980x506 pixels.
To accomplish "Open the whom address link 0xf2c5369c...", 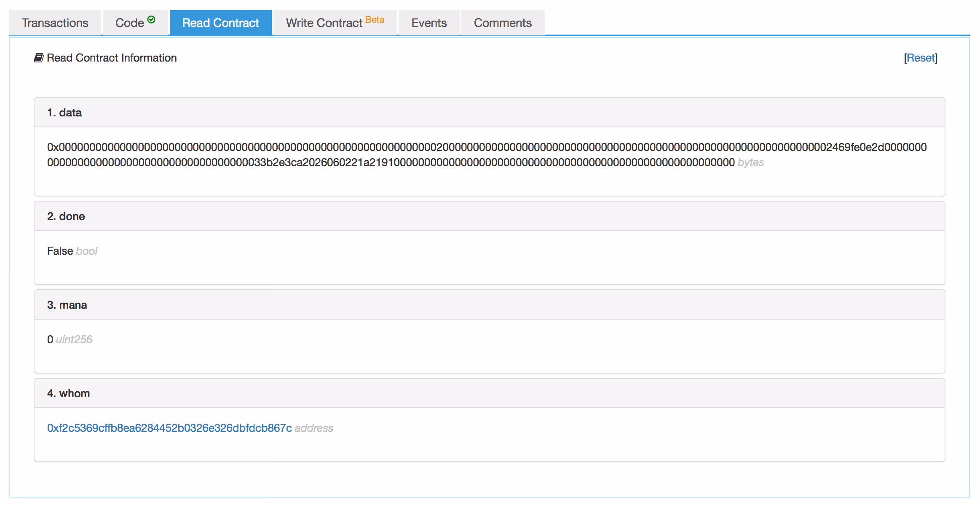I will (169, 428).
